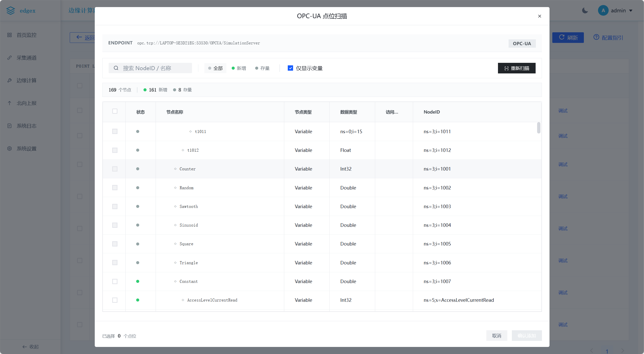
Task: Check the t1011 row checkbox
Action: [x=115, y=131]
